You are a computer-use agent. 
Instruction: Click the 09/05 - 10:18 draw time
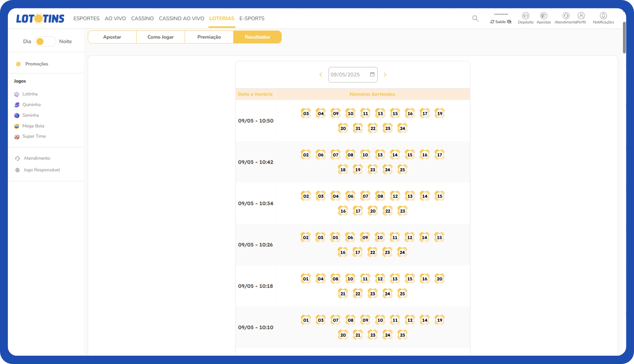click(x=256, y=286)
